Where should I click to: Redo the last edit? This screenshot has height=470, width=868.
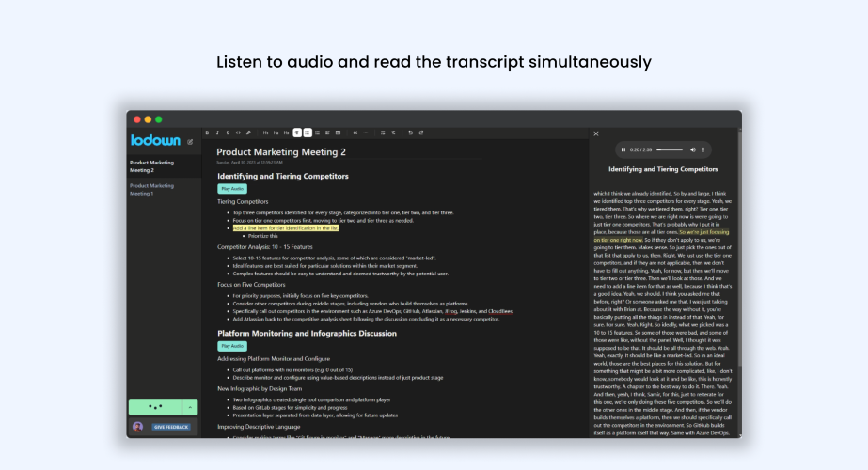point(421,133)
